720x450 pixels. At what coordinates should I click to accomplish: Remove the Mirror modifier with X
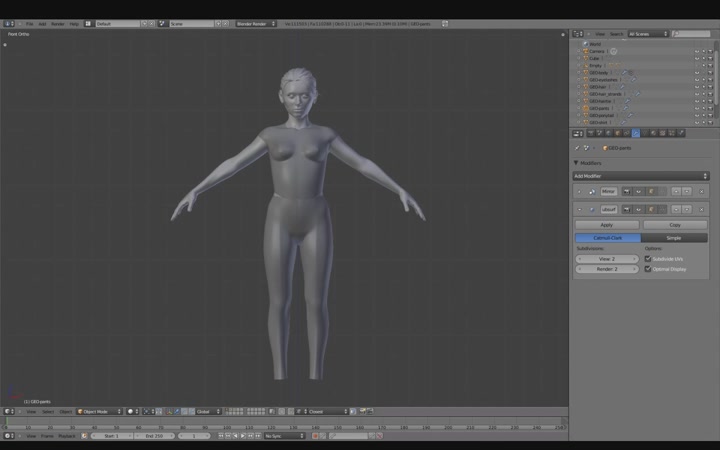click(701, 191)
